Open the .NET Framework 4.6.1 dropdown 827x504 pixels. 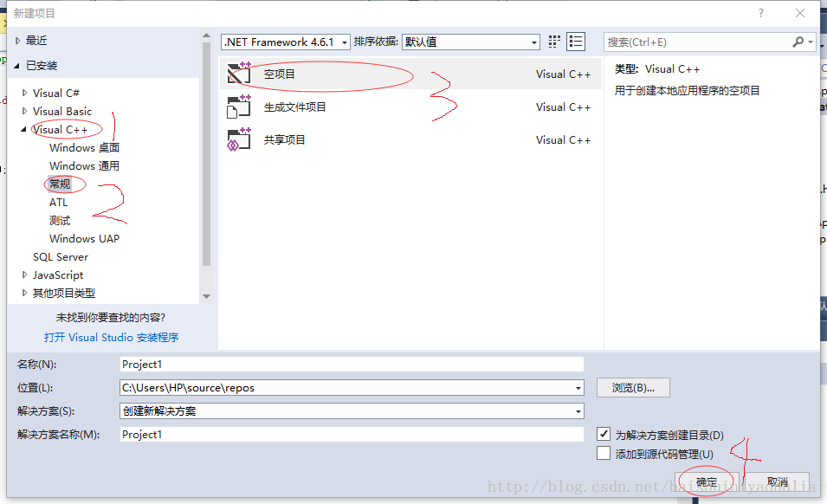click(285, 42)
